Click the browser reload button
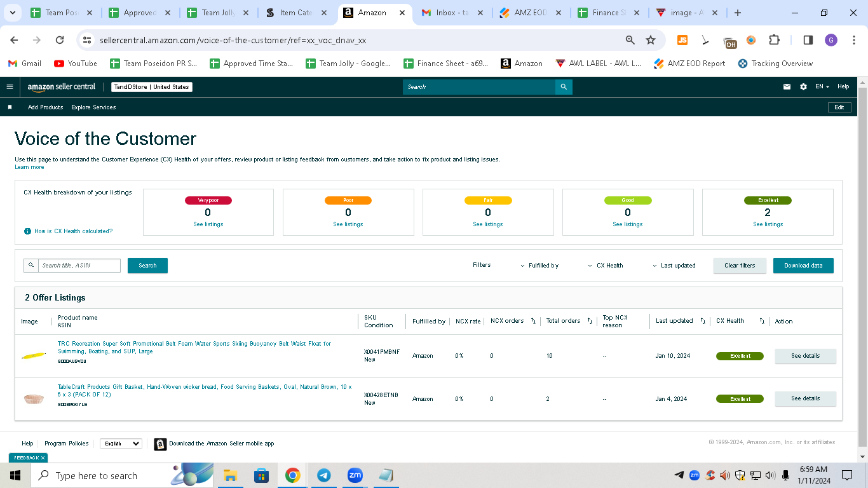868x488 pixels. 60,40
